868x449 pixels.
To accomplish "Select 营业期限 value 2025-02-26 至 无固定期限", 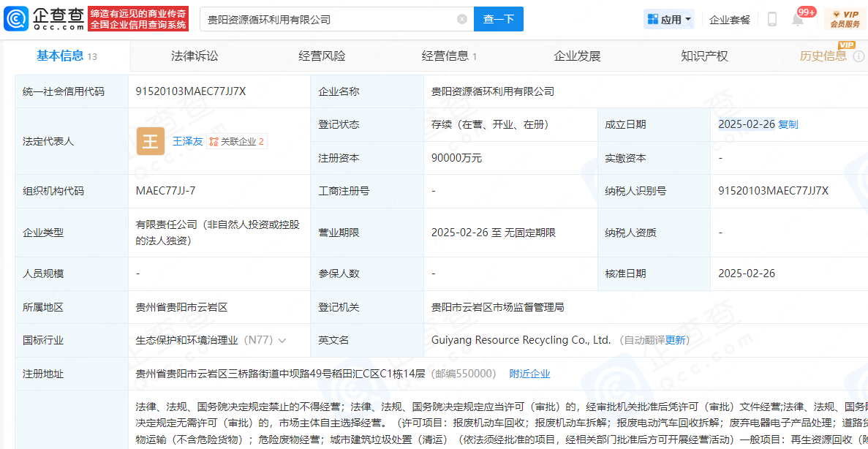I will click(494, 233).
